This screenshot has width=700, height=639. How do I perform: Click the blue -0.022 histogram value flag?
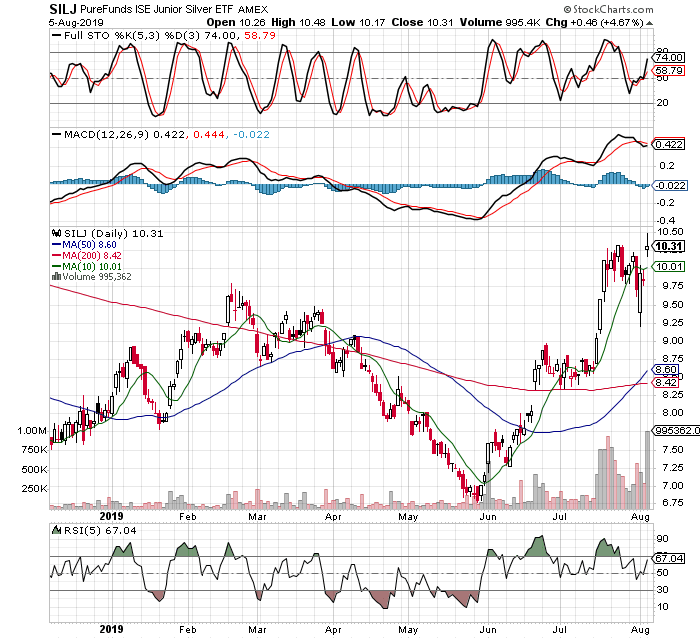[x=670, y=185]
